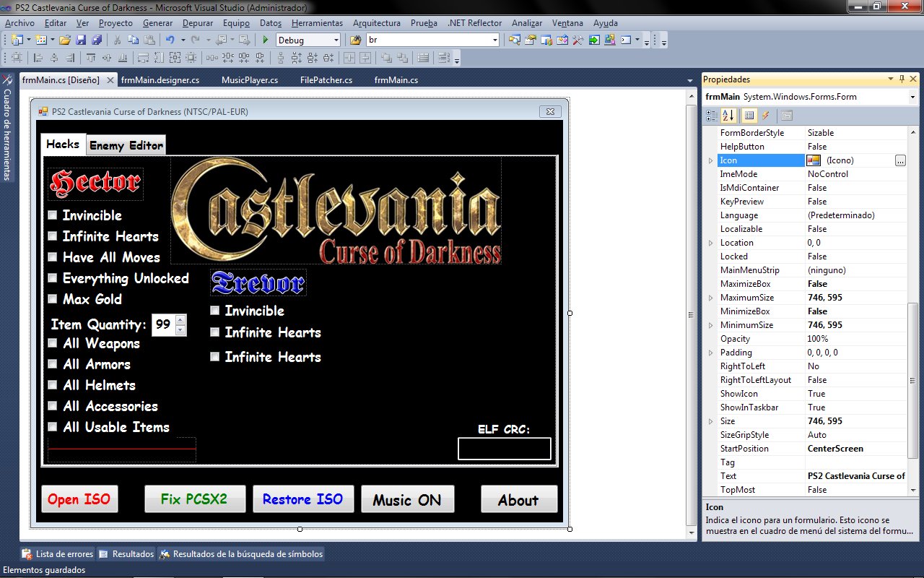Image resolution: width=924 pixels, height=578 pixels.
Task: Open the Depurar menu
Action: coord(198,23)
